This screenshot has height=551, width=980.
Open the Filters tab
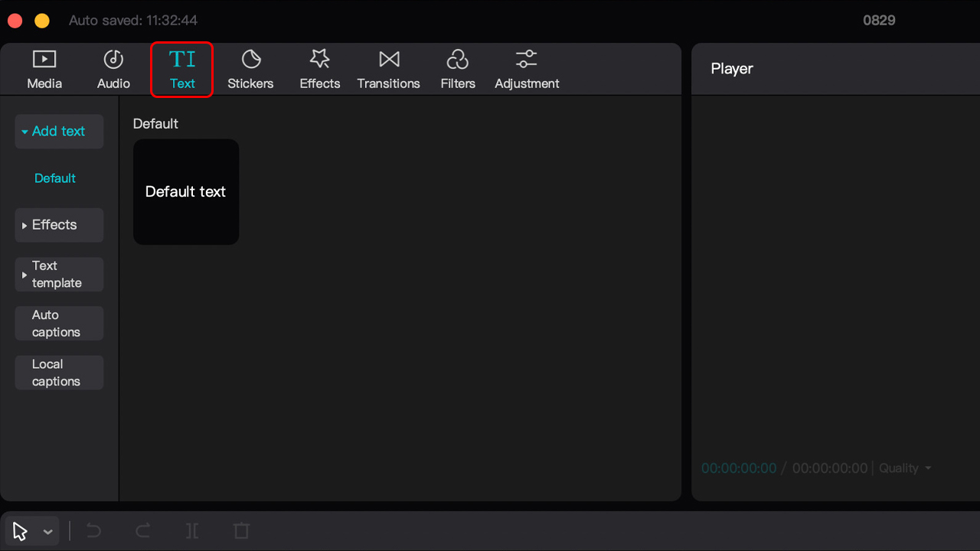pos(458,70)
